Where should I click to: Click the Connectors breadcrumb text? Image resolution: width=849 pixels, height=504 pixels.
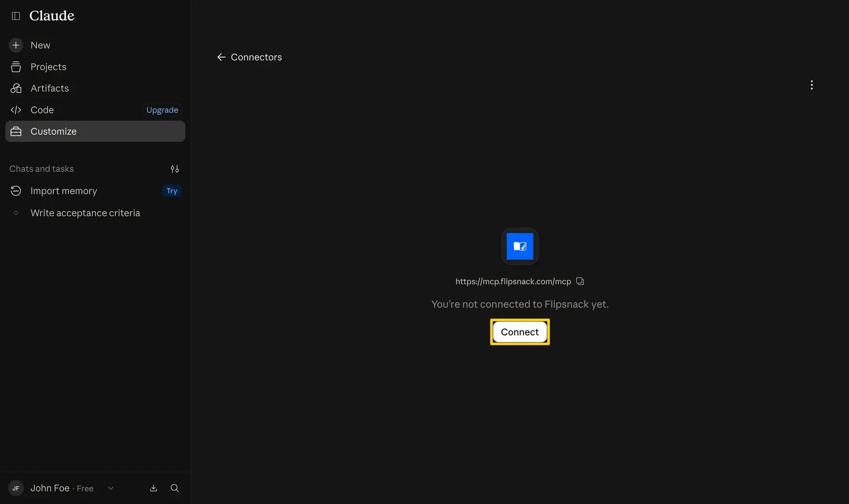click(x=256, y=57)
